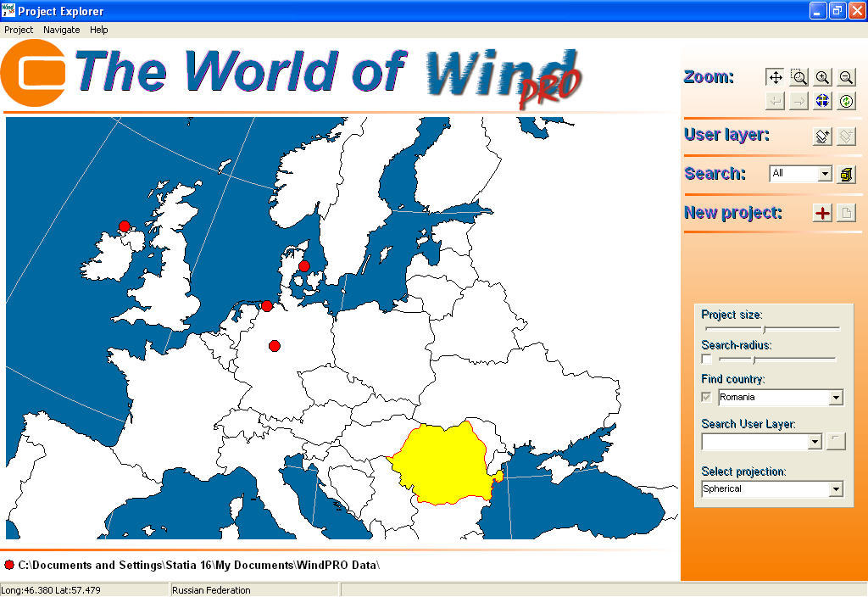Image resolution: width=868 pixels, height=597 pixels.
Task: Add a new user layer
Action: 822,136
